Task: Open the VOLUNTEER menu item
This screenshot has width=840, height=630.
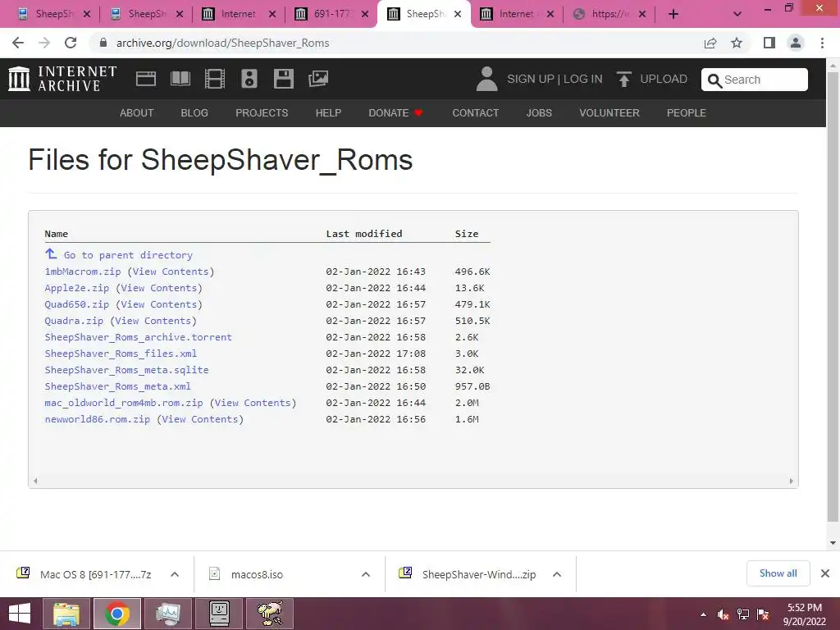Action: (609, 113)
